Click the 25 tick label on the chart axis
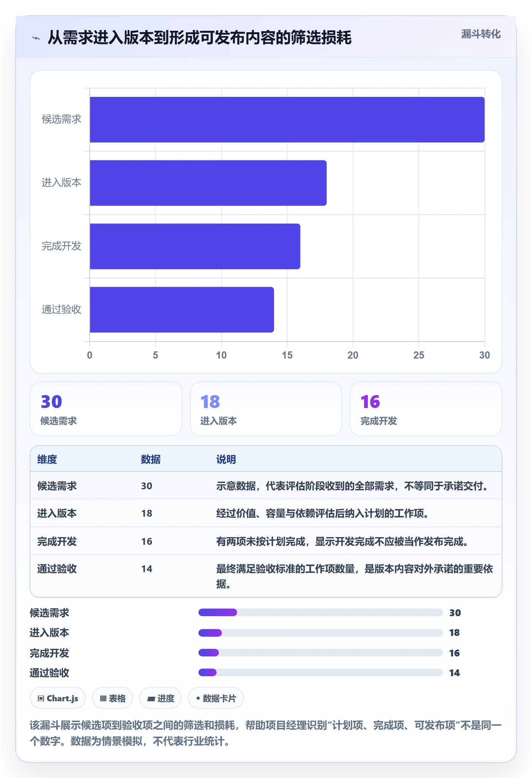This screenshot has height=778, width=532. point(419,355)
